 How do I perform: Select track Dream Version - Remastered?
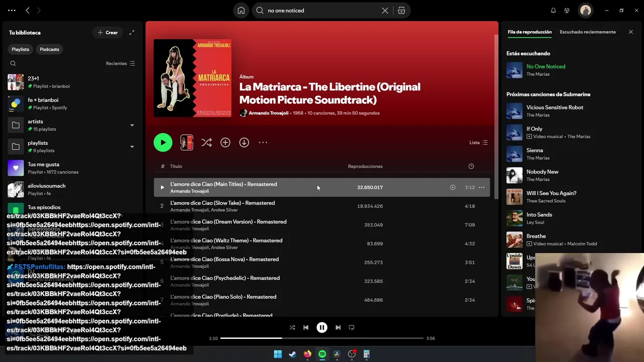point(322,225)
